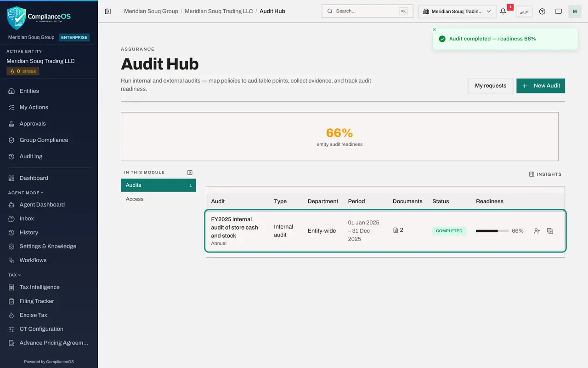
Task: Click the Approvals sidebar icon
Action: (11, 124)
